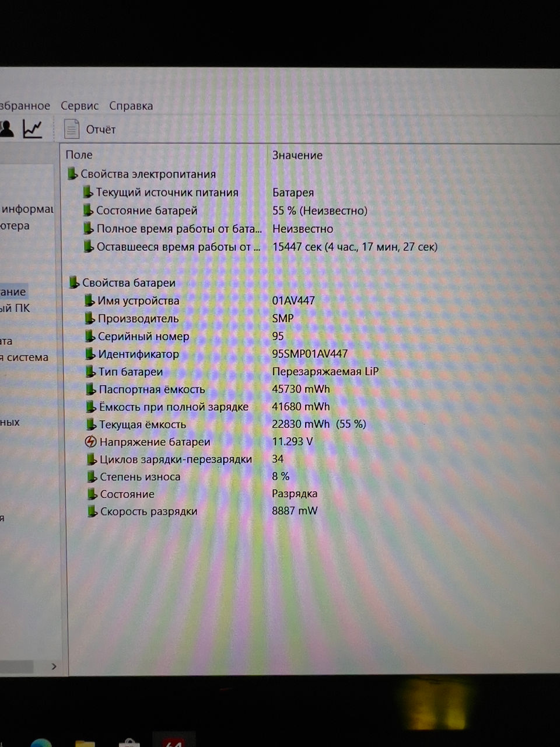Image resolution: width=560 pixels, height=747 pixels.
Task: Click the Степень износа row icon
Action: click(91, 476)
